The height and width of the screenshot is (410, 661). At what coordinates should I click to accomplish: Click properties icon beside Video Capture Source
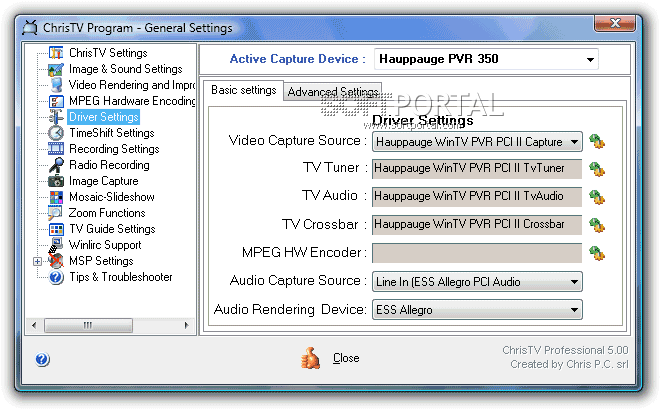597,142
